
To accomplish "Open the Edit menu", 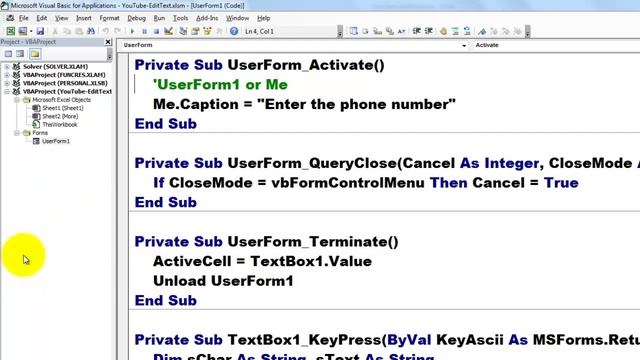I will 42,18.
